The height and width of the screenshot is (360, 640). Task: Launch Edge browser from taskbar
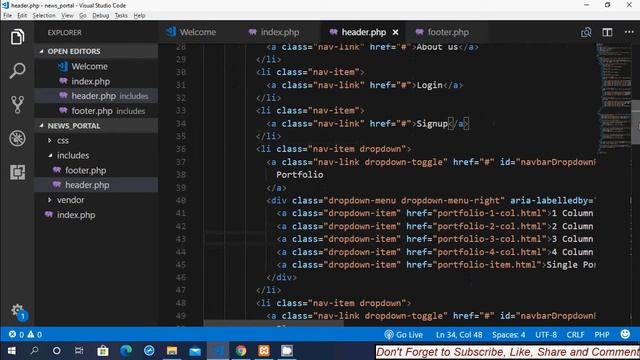click(126, 351)
